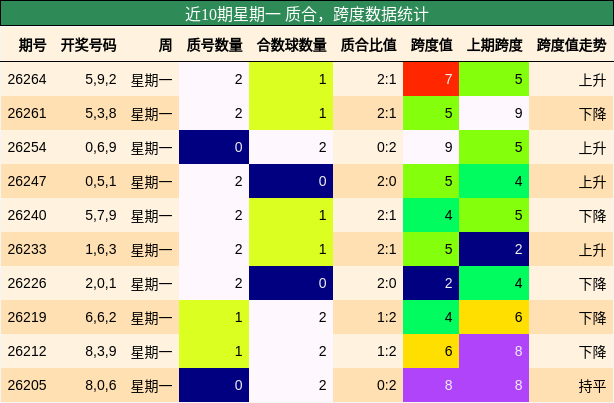
Task: Click the white span value 9 in row 26254
Action: click(x=431, y=147)
